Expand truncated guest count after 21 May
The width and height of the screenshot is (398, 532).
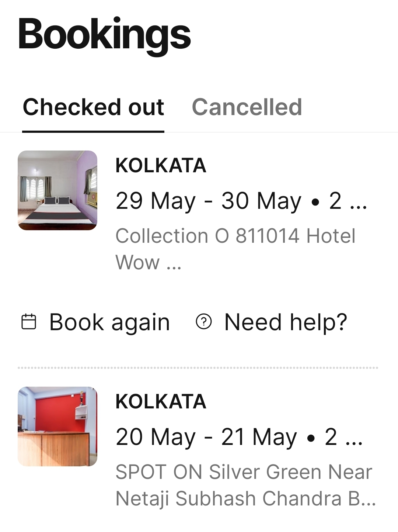tap(343, 437)
